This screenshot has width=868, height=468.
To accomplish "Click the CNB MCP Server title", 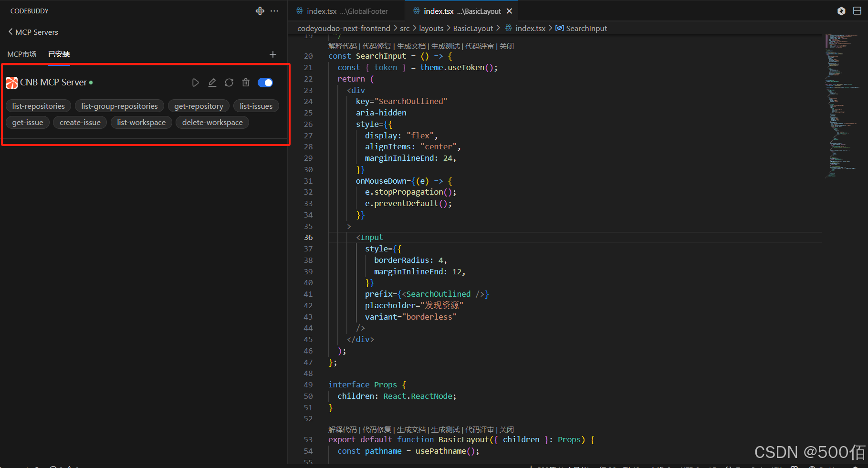I will click(53, 83).
